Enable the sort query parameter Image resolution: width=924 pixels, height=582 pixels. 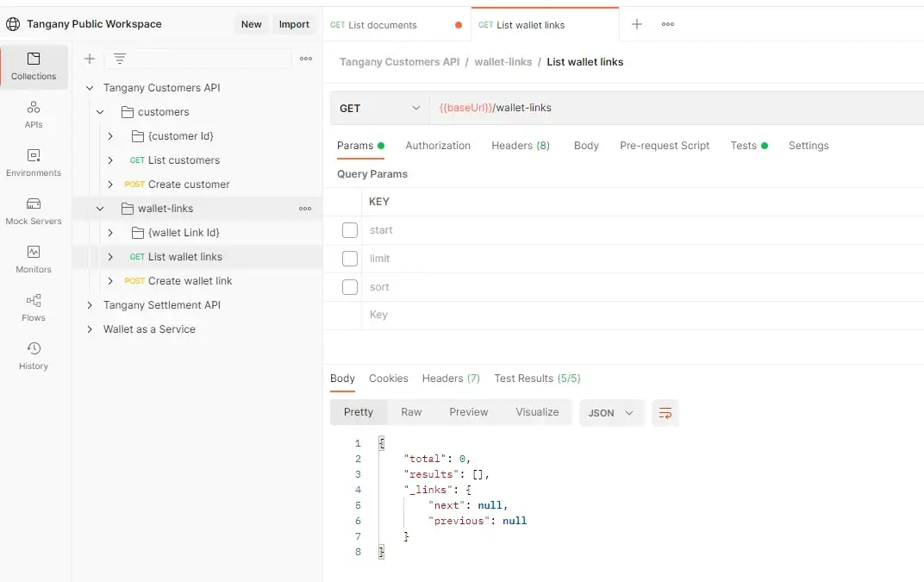point(350,287)
